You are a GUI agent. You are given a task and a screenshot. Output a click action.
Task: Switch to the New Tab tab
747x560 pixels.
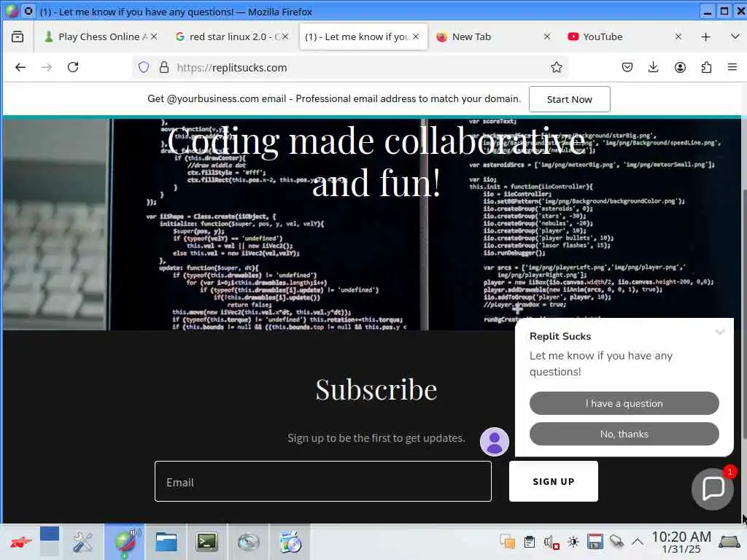pyautogui.click(x=493, y=36)
